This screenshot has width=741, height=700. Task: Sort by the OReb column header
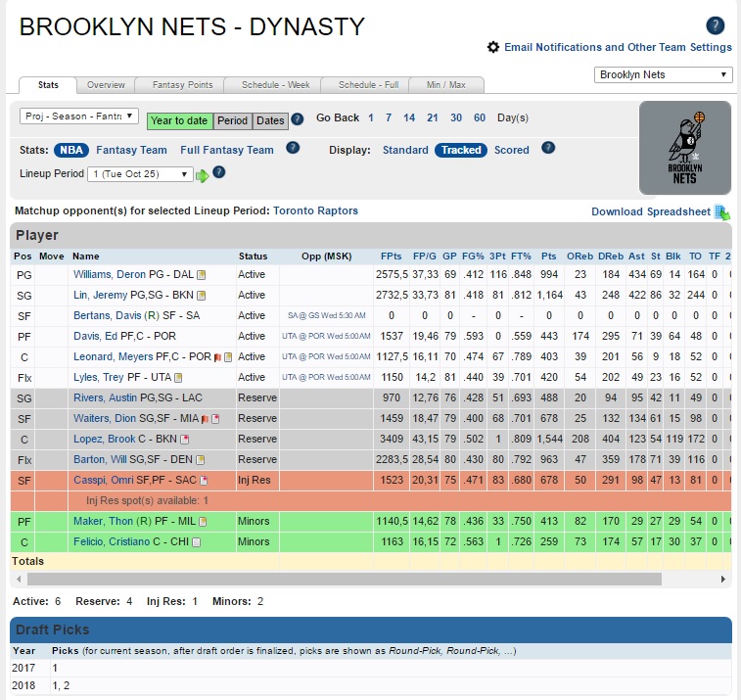click(579, 257)
